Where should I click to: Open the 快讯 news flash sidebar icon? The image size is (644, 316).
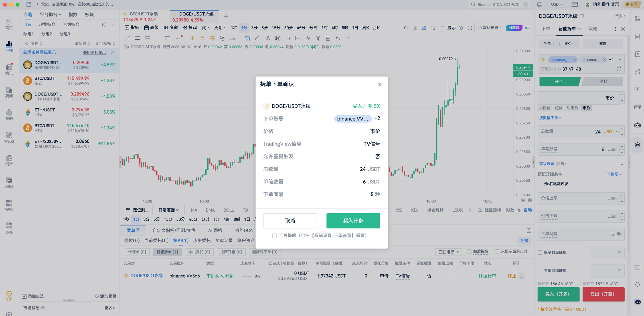pyautogui.click(x=9, y=69)
